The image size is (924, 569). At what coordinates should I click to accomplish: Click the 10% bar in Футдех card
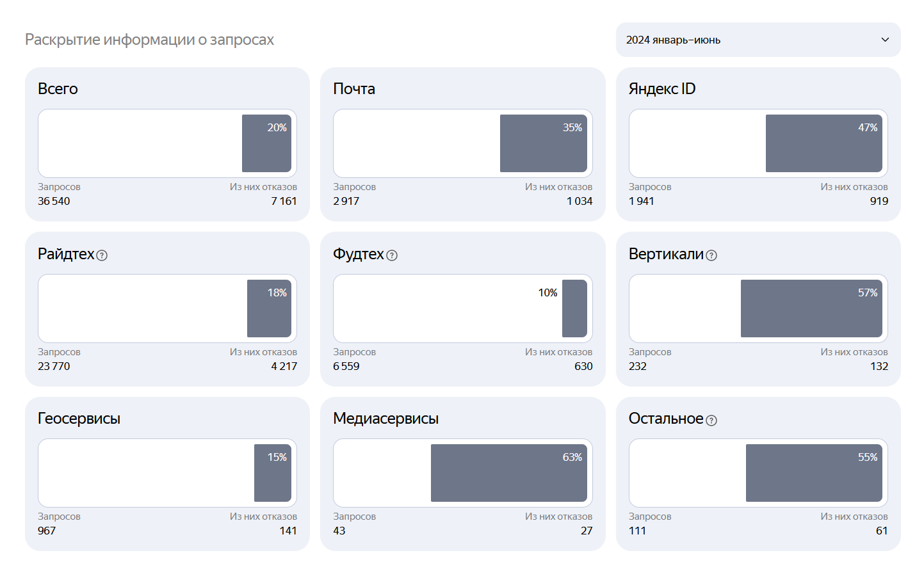[574, 309]
